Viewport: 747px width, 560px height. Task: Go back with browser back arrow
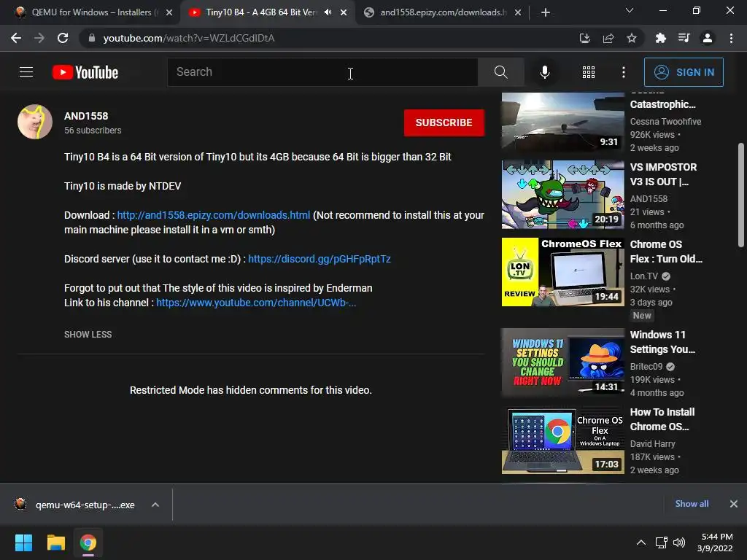point(16,38)
